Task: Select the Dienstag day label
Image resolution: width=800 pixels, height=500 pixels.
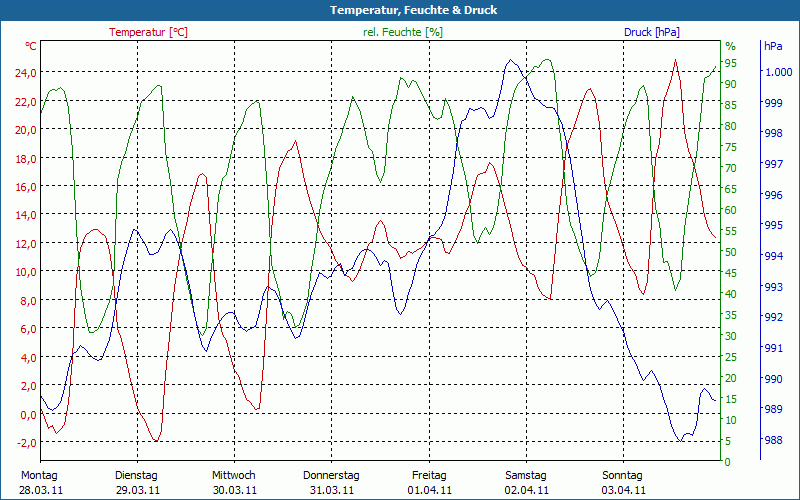Action: [136, 475]
